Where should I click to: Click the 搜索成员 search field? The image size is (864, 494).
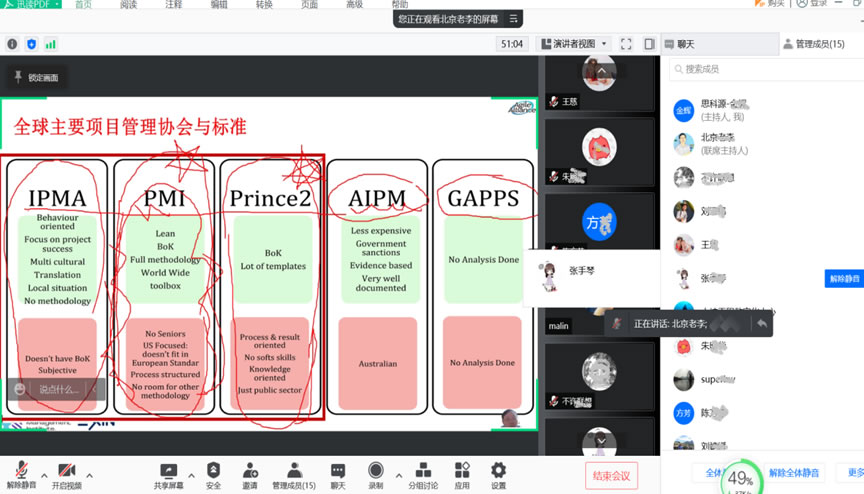pos(767,69)
